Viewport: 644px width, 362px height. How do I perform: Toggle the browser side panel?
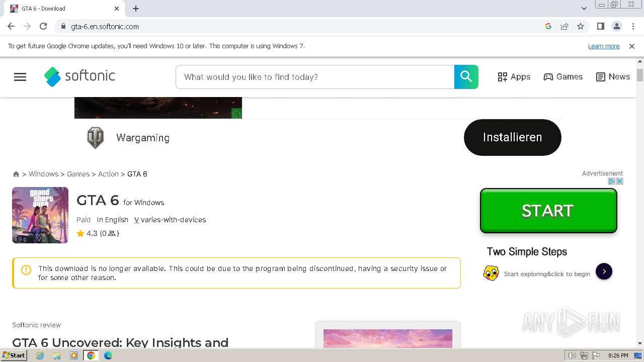(x=600, y=26)
